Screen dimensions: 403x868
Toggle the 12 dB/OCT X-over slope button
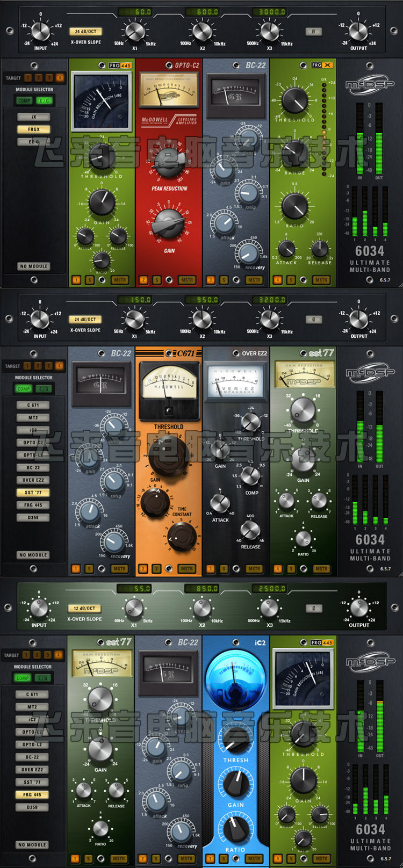(x=84, y=609)
